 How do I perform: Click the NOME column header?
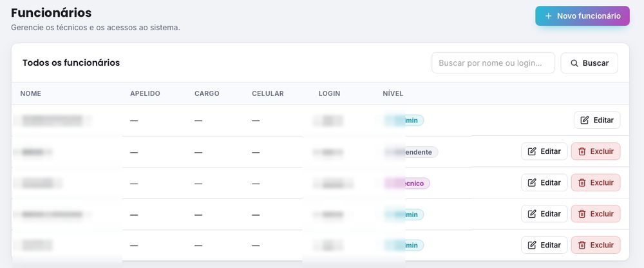[x=31, y=93]
